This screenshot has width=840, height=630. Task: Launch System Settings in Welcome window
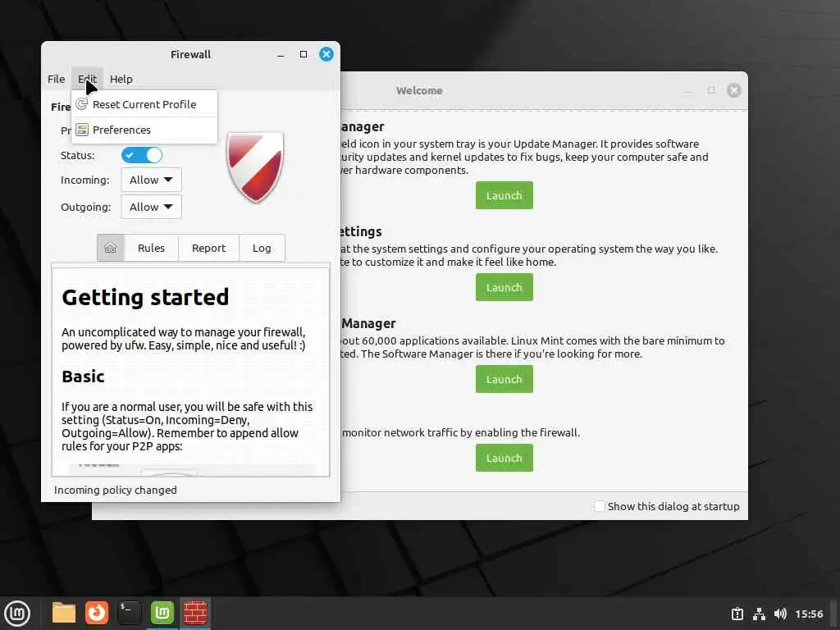(x=504, y=287)
